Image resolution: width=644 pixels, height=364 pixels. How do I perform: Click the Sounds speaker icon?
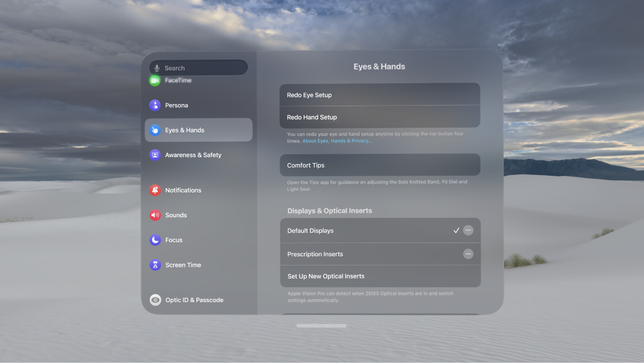[x=155, y=215]
